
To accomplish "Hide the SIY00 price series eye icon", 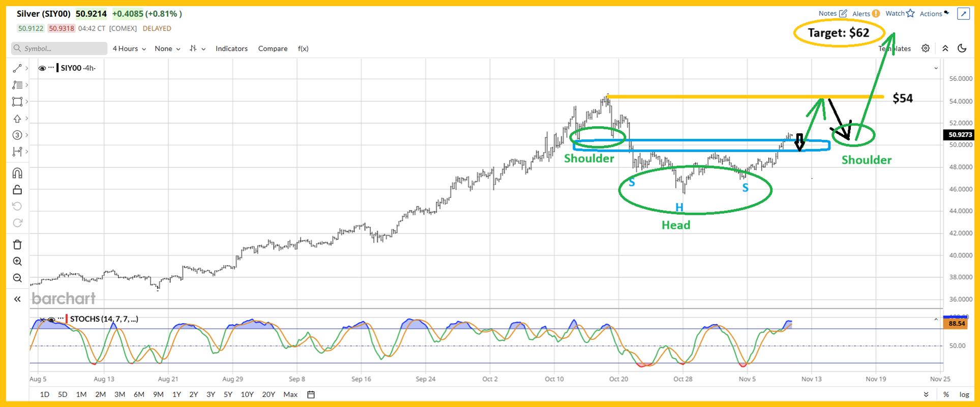I will [x=42, y=68].
